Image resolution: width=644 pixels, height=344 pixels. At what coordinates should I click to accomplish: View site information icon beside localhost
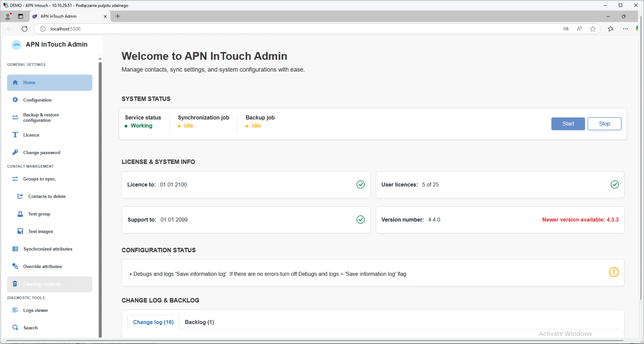(x=43, y=29)
